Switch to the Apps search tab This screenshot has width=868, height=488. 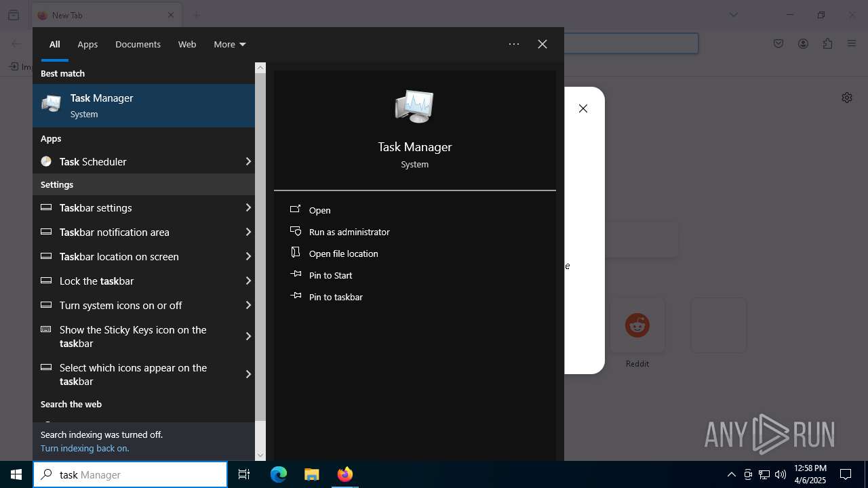tap(87, 44)
